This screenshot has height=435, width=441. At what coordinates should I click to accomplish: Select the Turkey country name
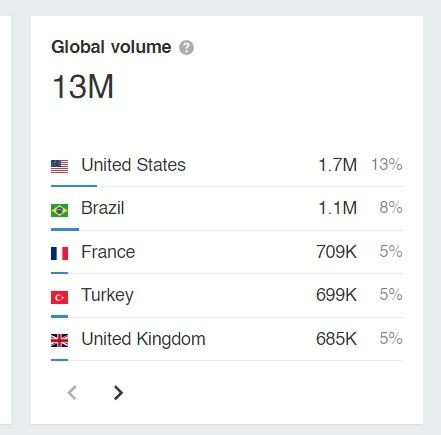pyautogui.click(x=107, y=295)
